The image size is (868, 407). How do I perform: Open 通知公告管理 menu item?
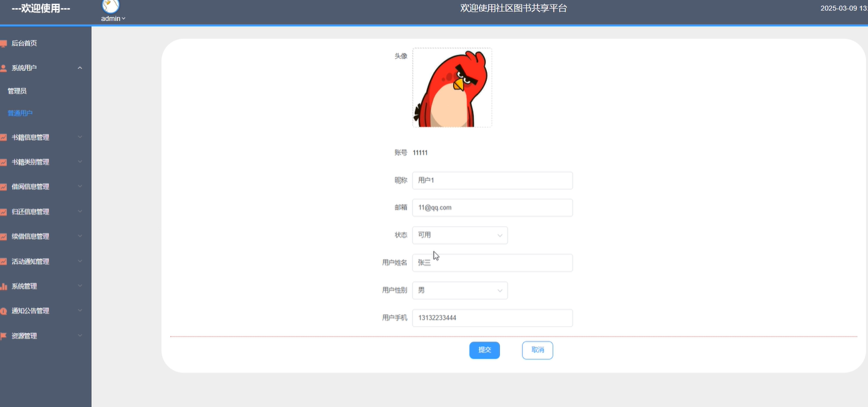46,311
